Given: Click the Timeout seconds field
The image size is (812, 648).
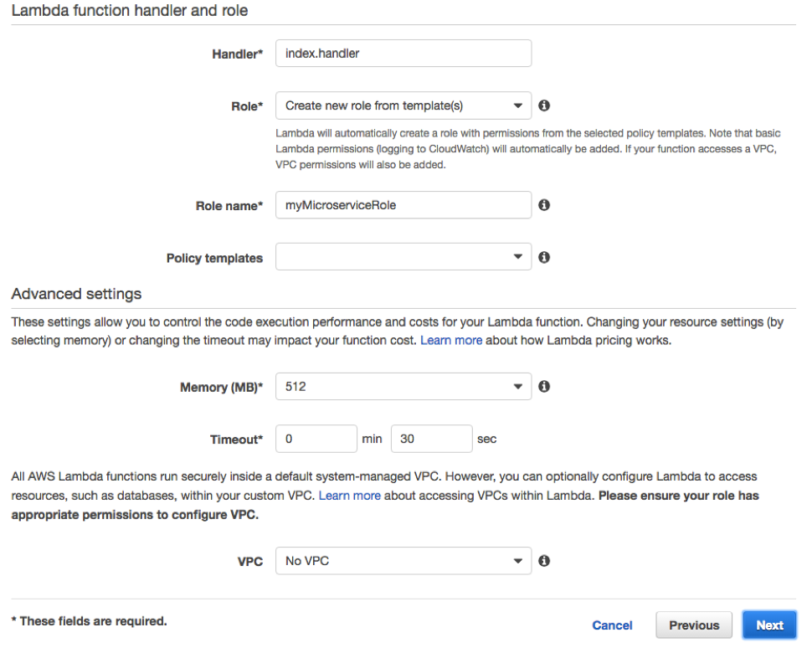Looking at the screenshot, I should click(x=431, y=439).
